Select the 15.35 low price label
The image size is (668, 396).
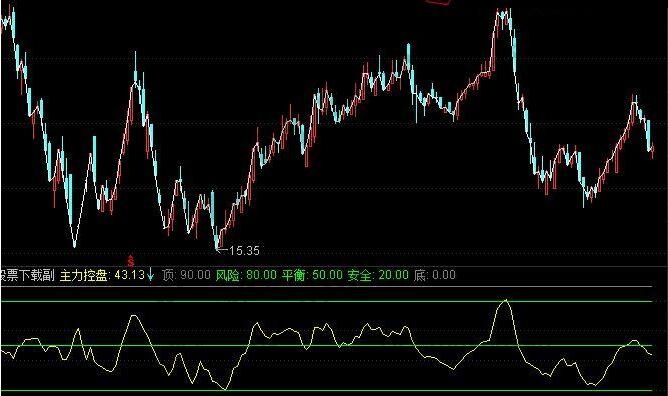click(x=244, y=250)
